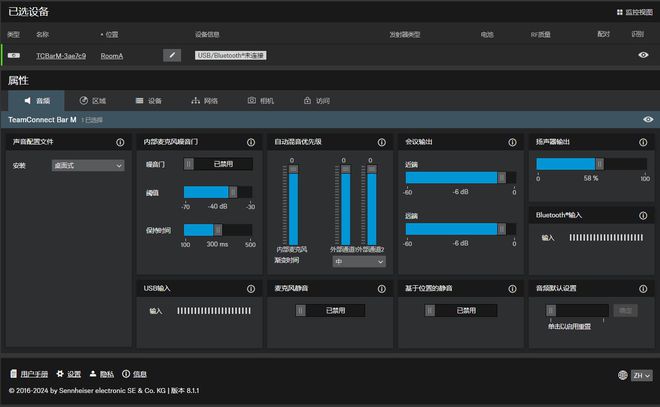Image resolution: width=660 pixels, height=407 pixels.
Task: Switch to the 区域 tab
Action: pos(93,101)
